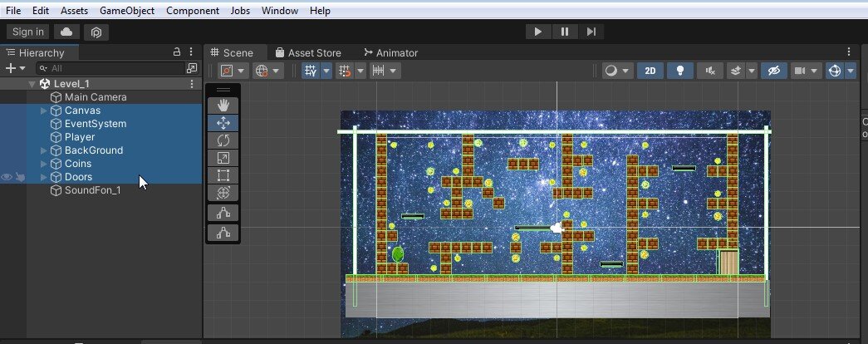Select the Rect tool
This screenshot has height=344, width=868.
click(223, 175)
